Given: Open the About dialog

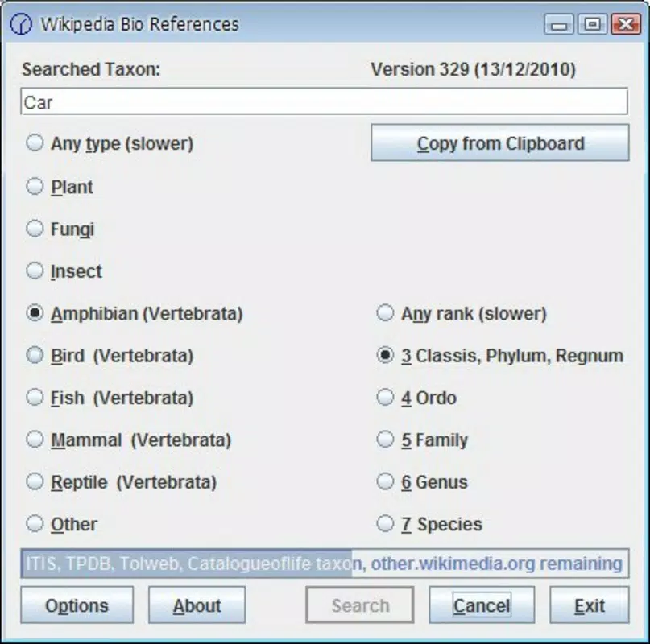Looking at the screenshot, I should tap(197, 605).
